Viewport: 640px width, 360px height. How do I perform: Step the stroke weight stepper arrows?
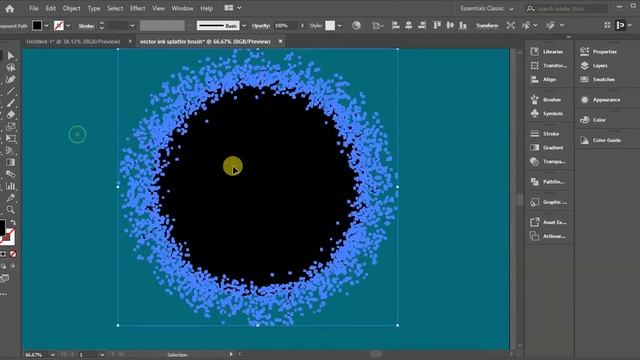pos(101,26)
